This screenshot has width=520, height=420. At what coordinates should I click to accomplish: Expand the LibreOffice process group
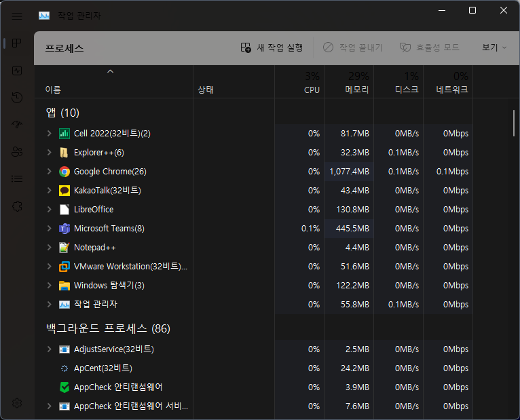(x=49, y=209)
